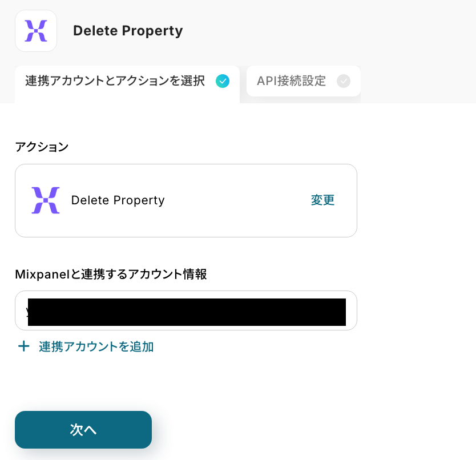
Task: Click 変更 to change the action
Action: (x=322, y=200)
